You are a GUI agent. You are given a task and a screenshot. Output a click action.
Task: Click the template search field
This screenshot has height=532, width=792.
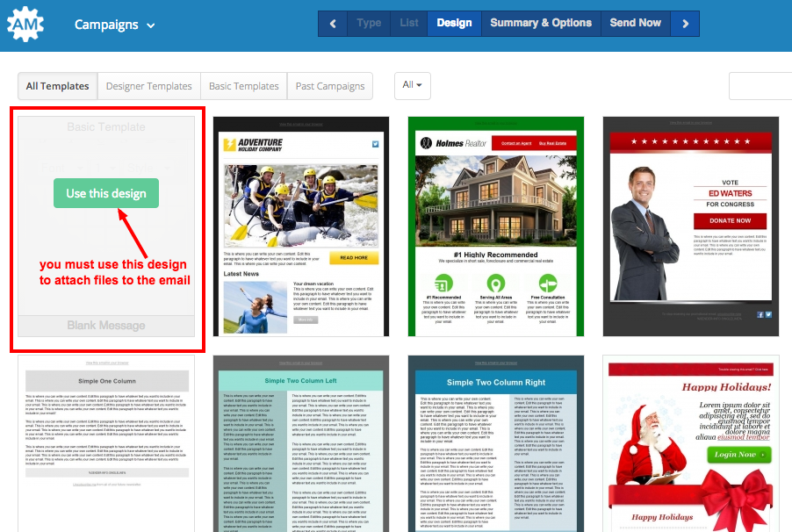[x=760, y=86]
